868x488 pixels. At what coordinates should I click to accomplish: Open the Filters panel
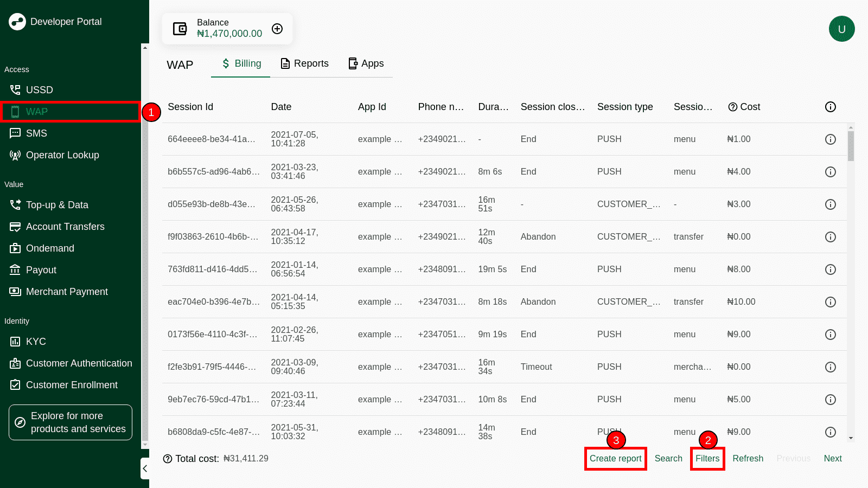tap(707, 459)
